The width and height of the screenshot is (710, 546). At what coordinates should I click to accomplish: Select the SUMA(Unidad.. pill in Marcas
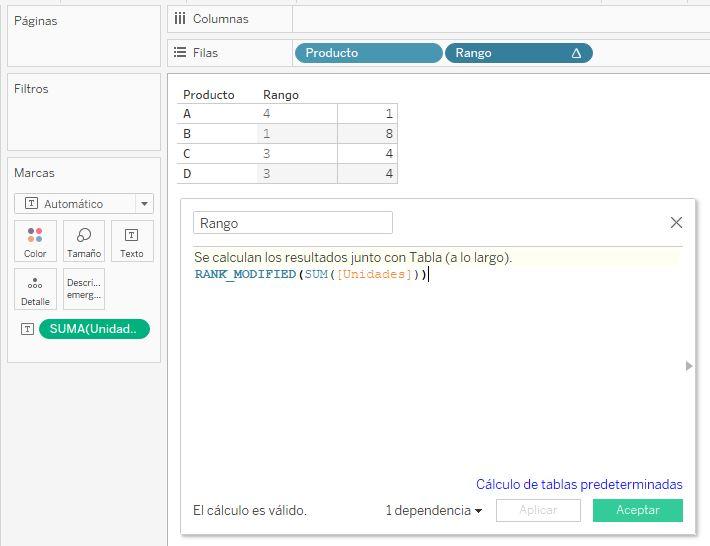[95, 329]
